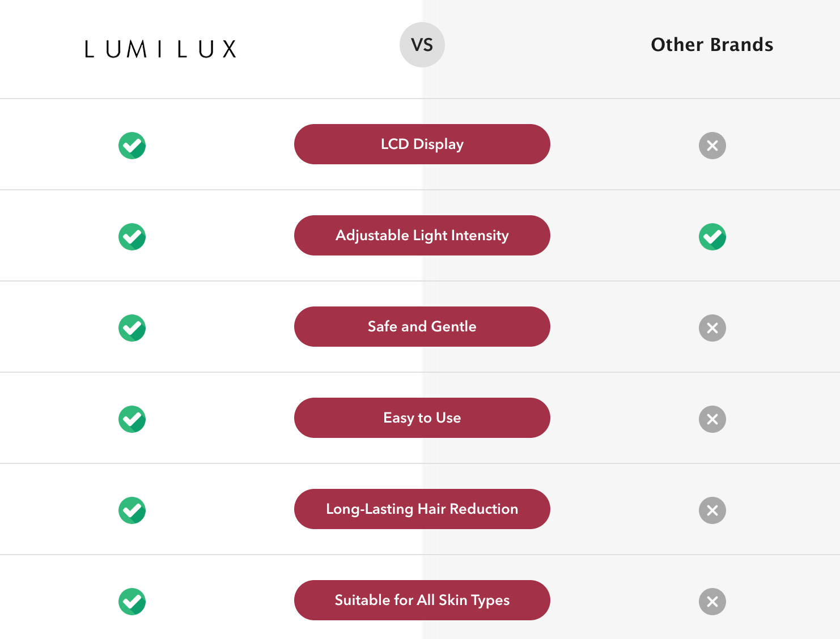Click the Suitable for All Skin Types pill
Viewport: 840px width, 639px height.
(422, 600)
